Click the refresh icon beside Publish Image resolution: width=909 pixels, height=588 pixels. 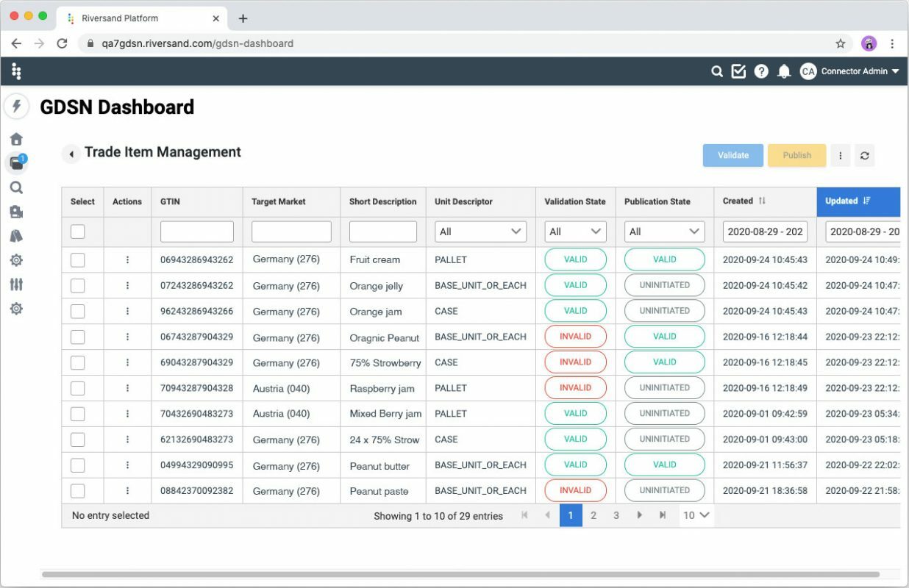click(865, 156)
